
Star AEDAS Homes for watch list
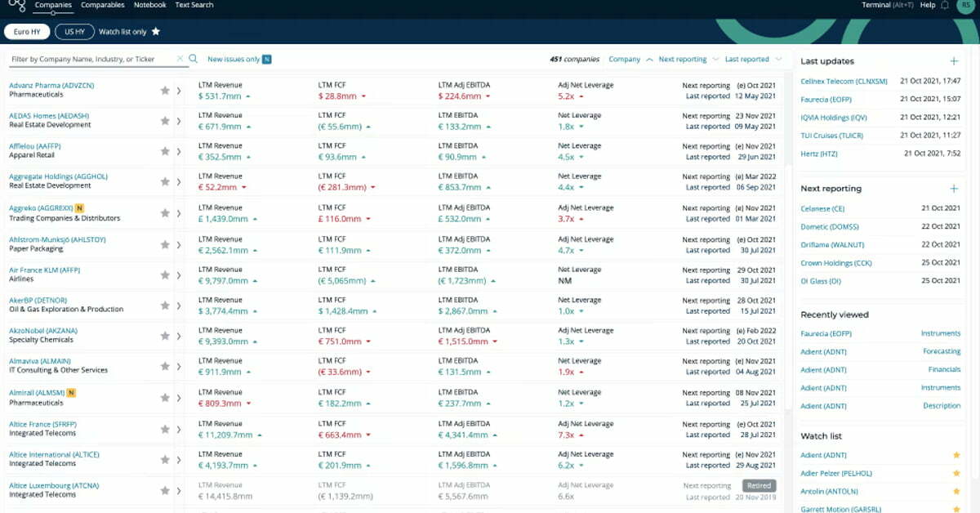pos(165,121)
